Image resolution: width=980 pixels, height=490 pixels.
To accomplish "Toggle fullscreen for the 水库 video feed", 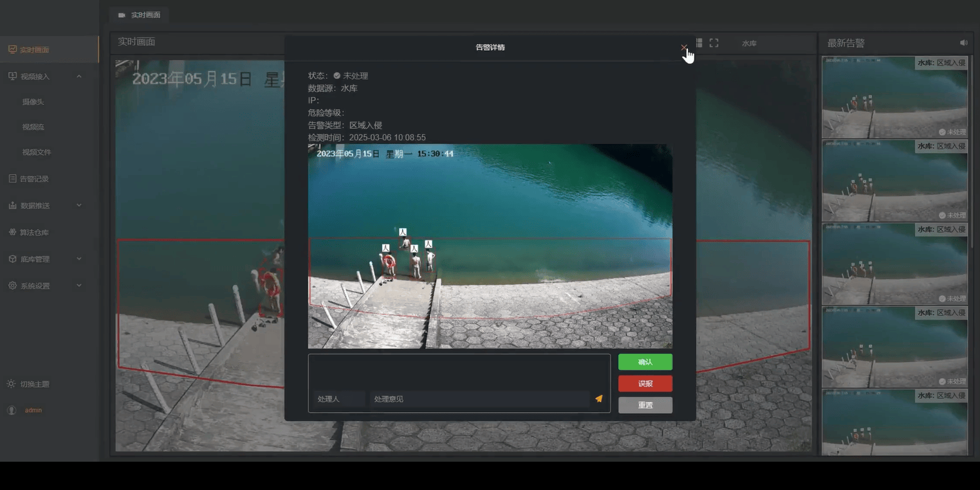I will click(714, 42).
